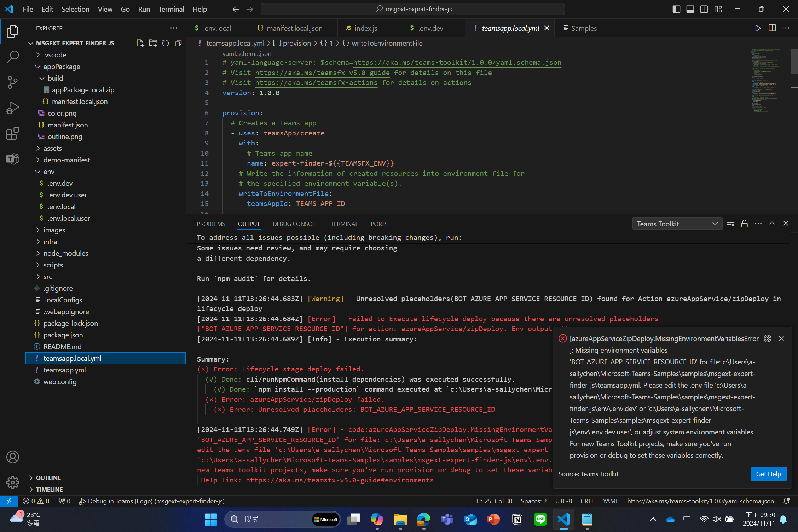This screenshot has height=532, width=798.
Task: Split the editor to the right
Action: click(x=772, y=28)
